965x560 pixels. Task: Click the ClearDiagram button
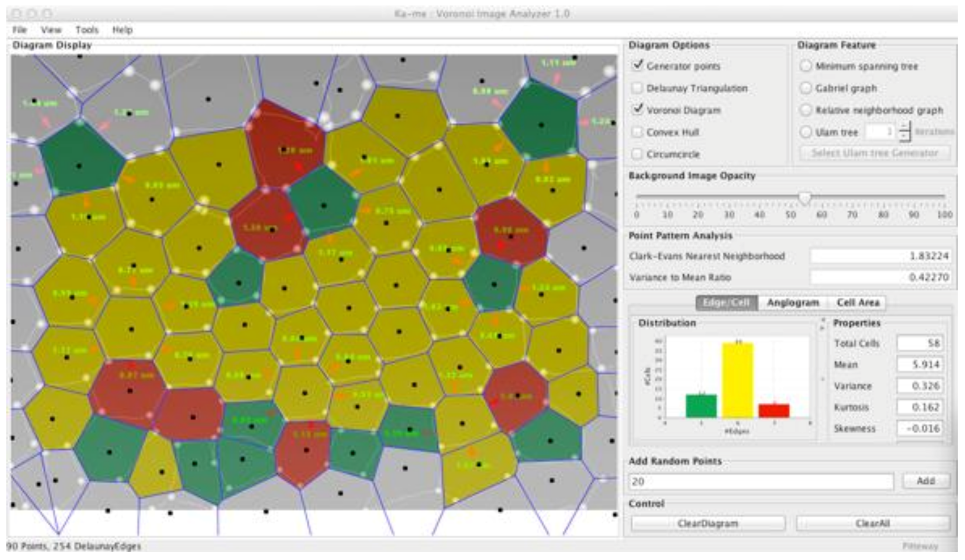[708, 523]
